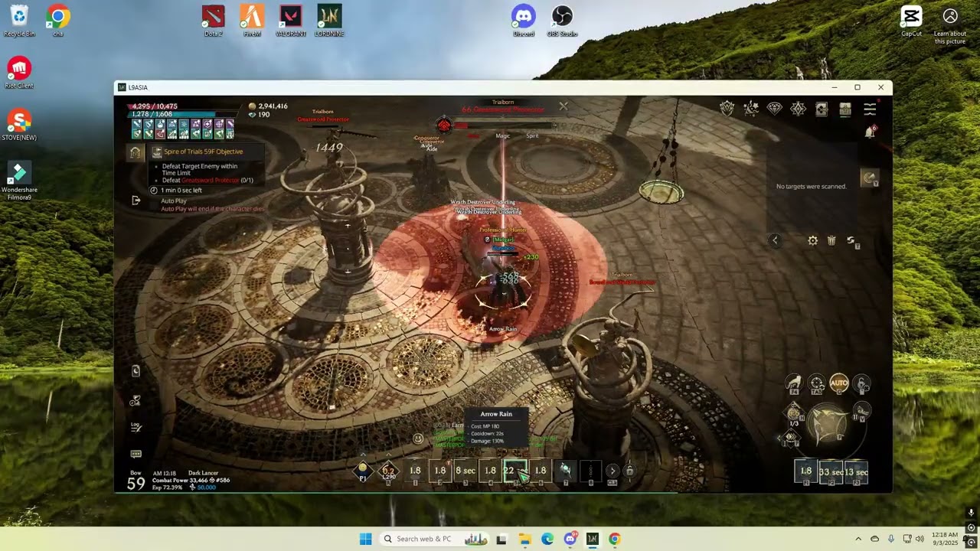
Task: Launch the OBS Studio desktop shortcut
Action: coord(562,20)
